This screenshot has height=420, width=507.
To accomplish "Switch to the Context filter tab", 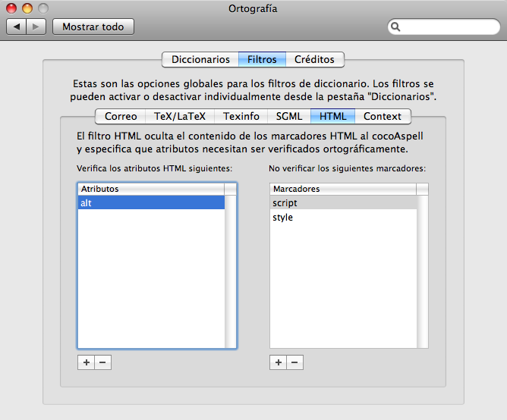I will (x=383, y=116).
